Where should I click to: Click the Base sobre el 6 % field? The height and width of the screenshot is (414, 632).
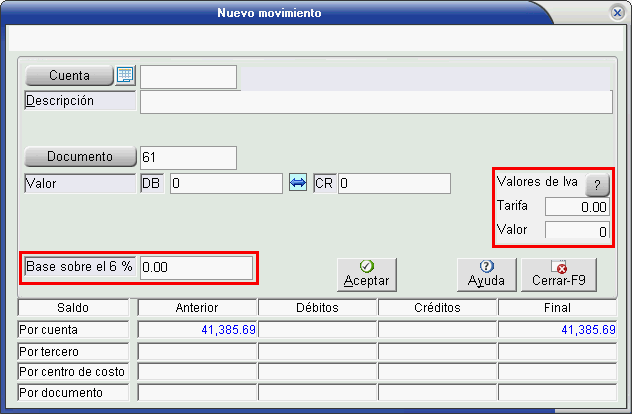[x=196, y=268]
